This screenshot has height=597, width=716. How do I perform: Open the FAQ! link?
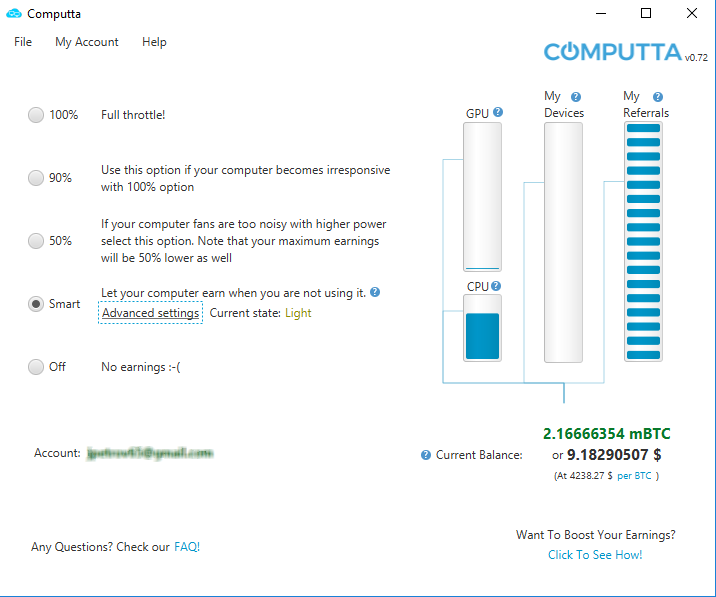point(187,547)
